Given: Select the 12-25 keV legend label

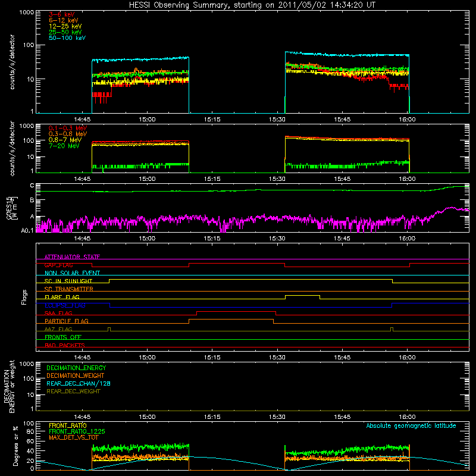Looking at the screenshot, I should tap(65, 26).
